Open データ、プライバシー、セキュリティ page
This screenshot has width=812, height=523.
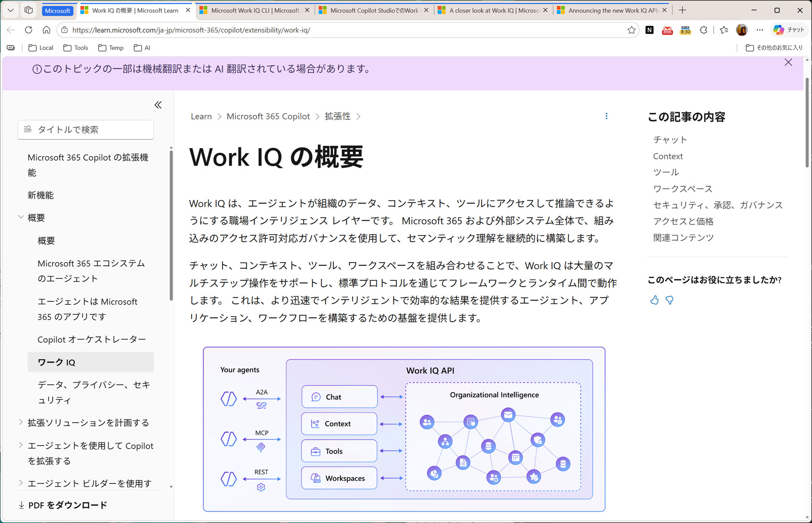94,392
